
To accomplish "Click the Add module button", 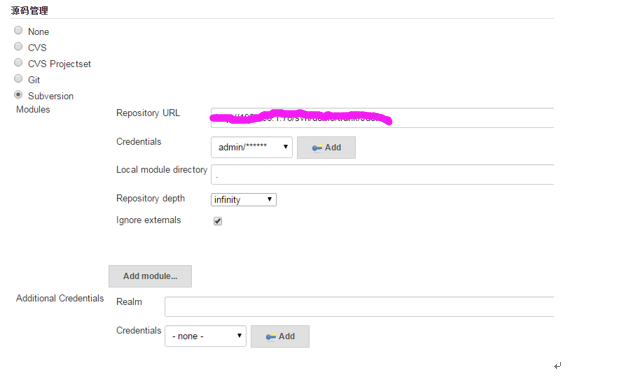I will (150, 276).
